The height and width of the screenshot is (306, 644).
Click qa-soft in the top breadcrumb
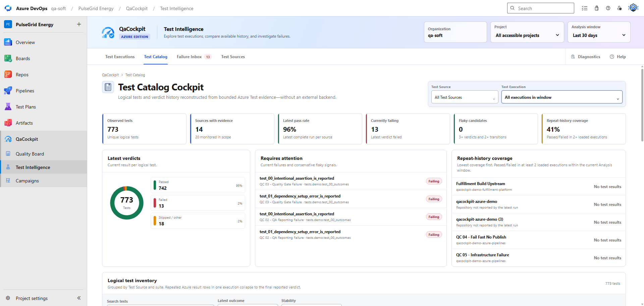58,8
